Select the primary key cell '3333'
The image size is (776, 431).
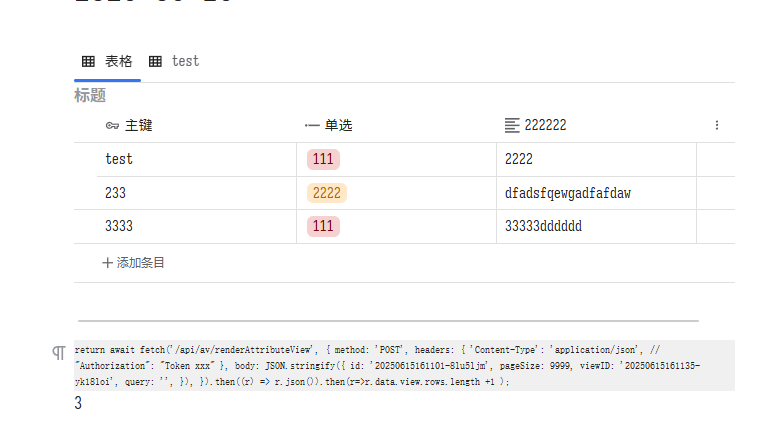119,226
